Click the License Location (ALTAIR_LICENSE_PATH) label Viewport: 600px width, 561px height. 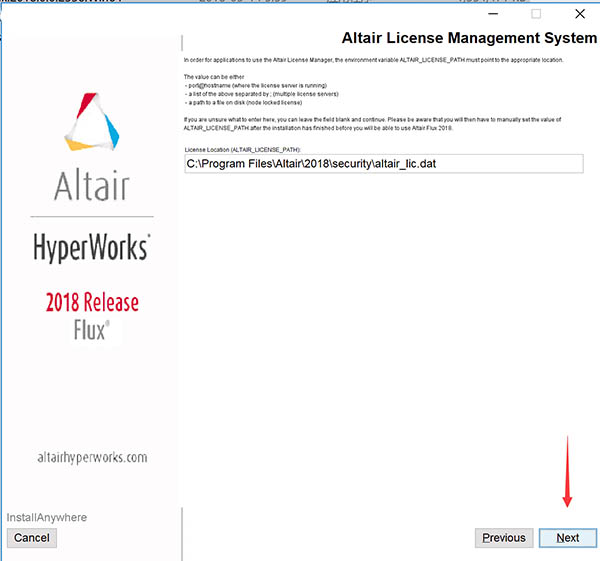[243, 150]
